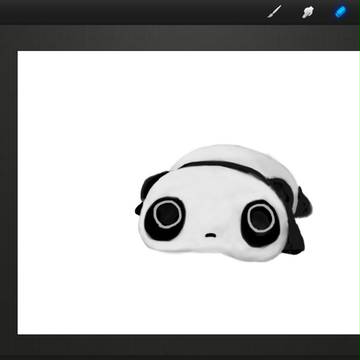Viewport: 360px width, 360px height.
Task: Select the blue Eraser tool
Action: click(x=341, y=12)
